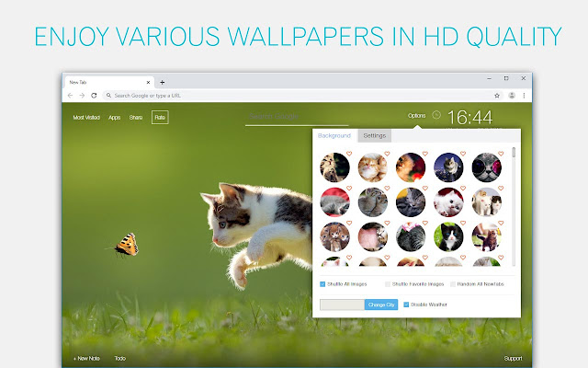
Task: Click the Rate button
Action: click(160, 117)
